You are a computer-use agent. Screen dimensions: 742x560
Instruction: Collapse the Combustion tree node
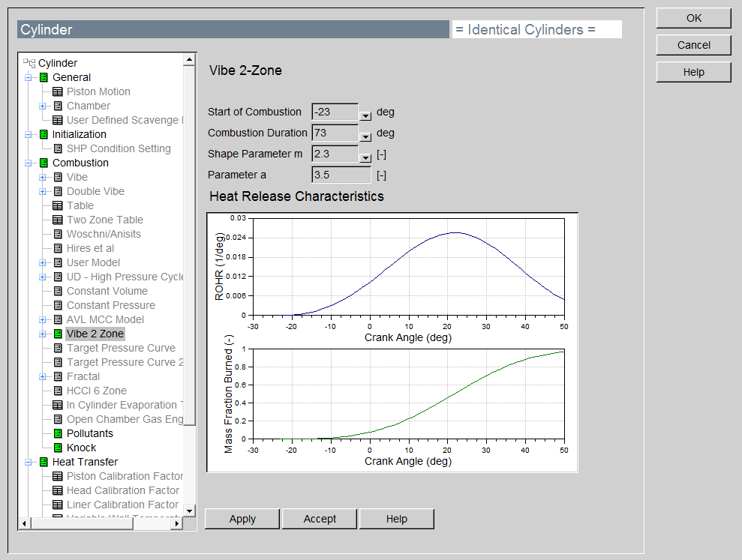tap(29, 163)
